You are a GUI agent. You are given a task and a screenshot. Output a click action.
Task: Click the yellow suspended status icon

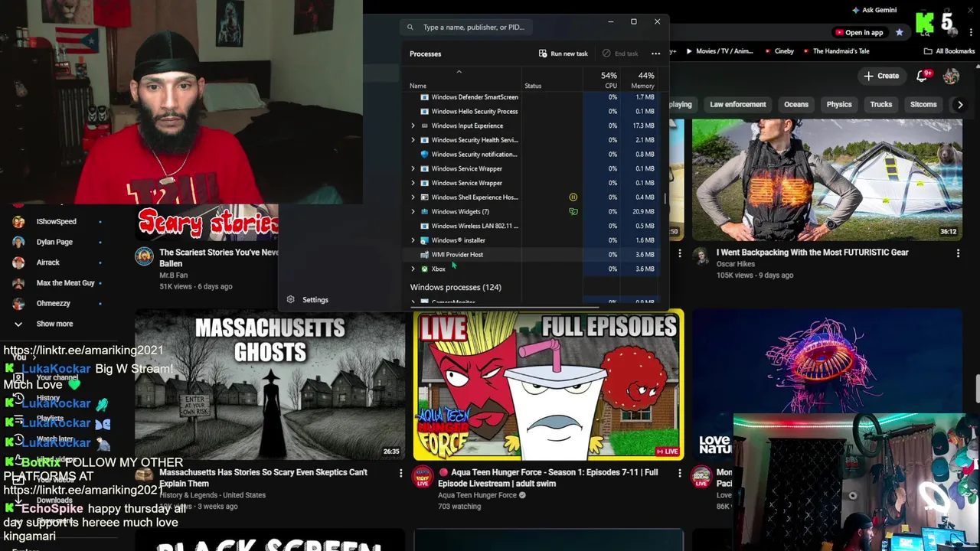(573, 197)
